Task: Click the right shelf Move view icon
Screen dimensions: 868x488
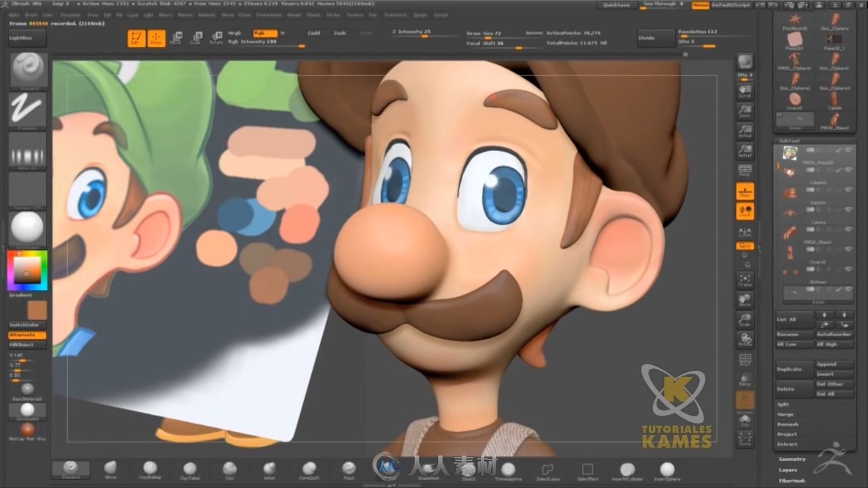Action: 745,300
